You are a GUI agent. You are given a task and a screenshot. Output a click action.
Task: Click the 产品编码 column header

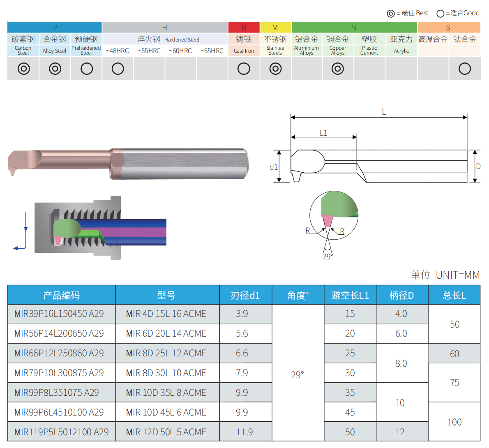click(x=62, y=295)
